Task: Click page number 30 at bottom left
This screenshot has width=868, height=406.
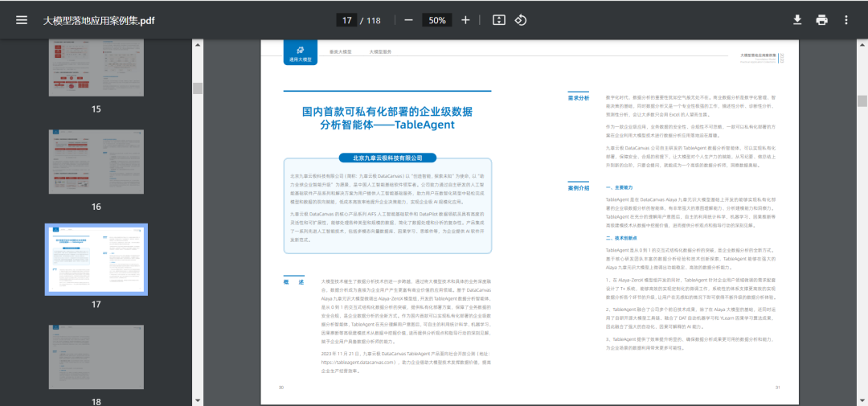Action: tap(281, 388)
